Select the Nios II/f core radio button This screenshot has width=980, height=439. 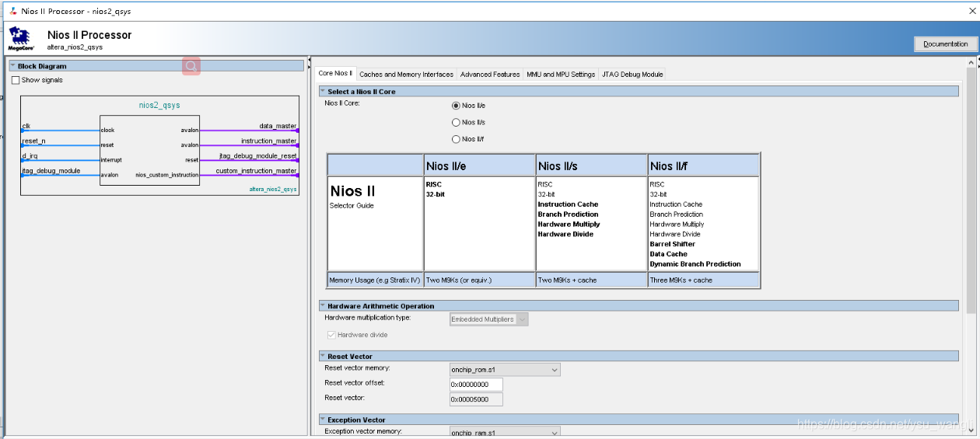point(456,140)
